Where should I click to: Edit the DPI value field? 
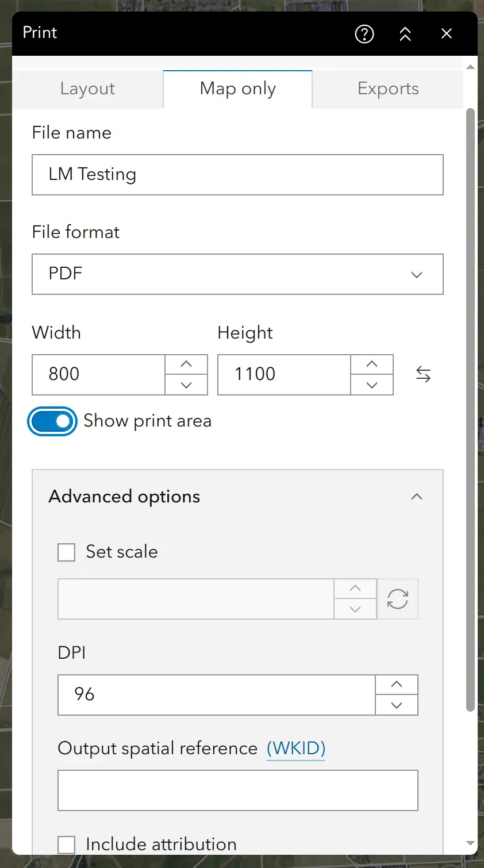click(217, 695)
